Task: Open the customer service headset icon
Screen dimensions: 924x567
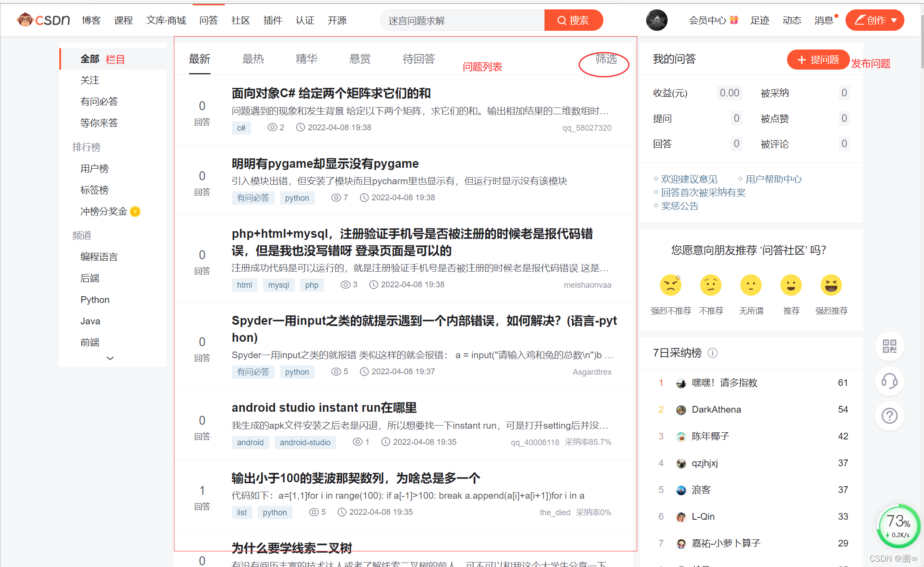Action: (889, 381)
